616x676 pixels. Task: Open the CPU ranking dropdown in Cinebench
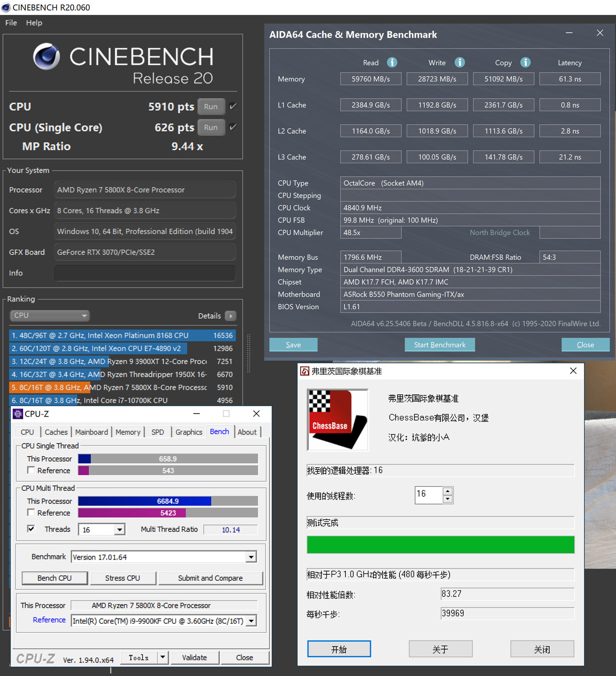(50, 316)
